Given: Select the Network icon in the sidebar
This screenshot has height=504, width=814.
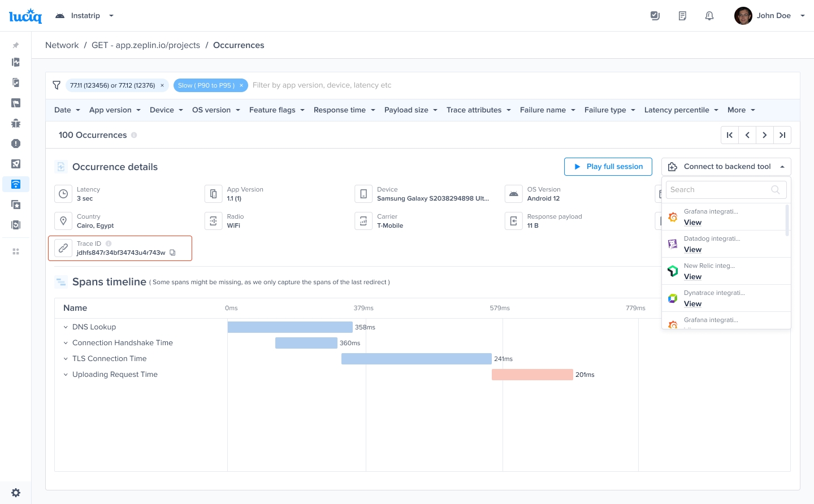Looking at the screenshot, I should point(16,184).
